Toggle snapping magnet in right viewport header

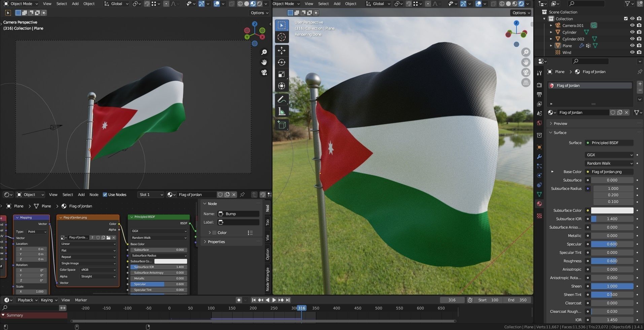pyautogui.click(x=409, y=4)
